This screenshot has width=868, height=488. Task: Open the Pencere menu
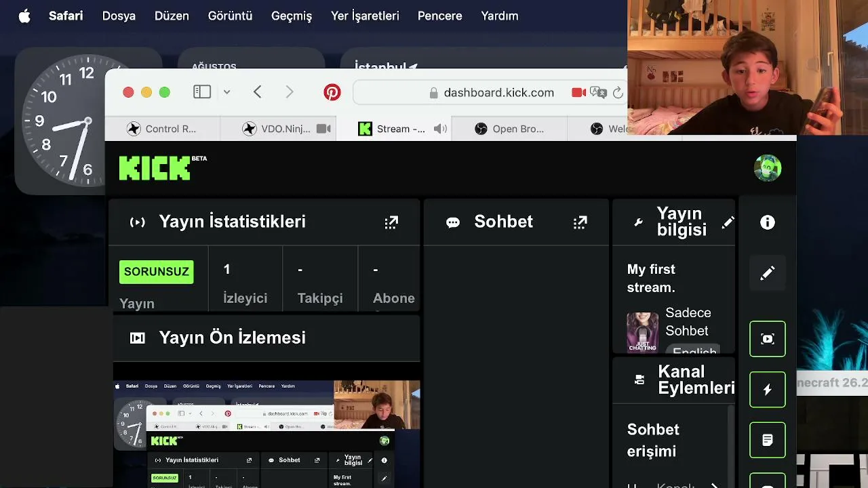coord(440,16)
